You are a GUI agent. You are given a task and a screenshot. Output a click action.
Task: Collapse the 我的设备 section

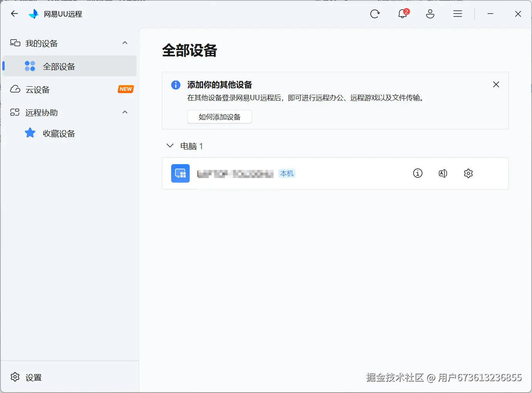(125, 43)
